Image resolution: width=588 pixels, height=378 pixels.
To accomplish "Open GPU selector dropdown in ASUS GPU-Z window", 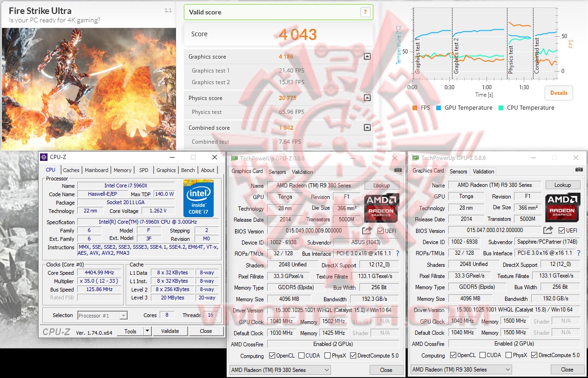I will click(280, 370).
